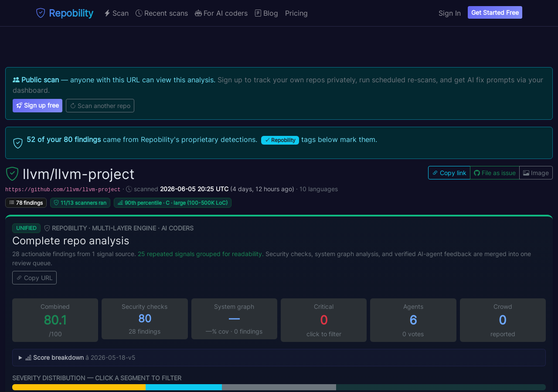This screenshot has width=558, height=392.
Task: Click the Image export button
Action: (536, 172)
